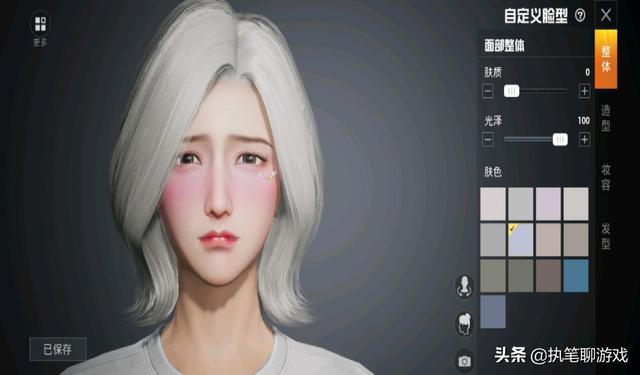Image resolution: width=640 pixels, height=375 pixels.
Task: Toggle the hairstyle visibility icon
Action: [464, 323]
